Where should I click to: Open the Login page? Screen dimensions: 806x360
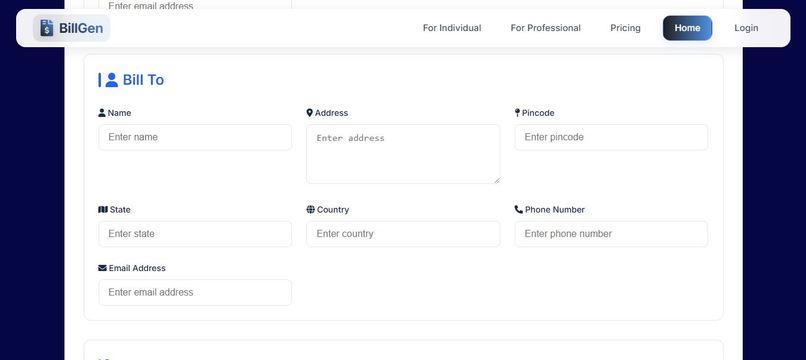[x=746, y=28]
